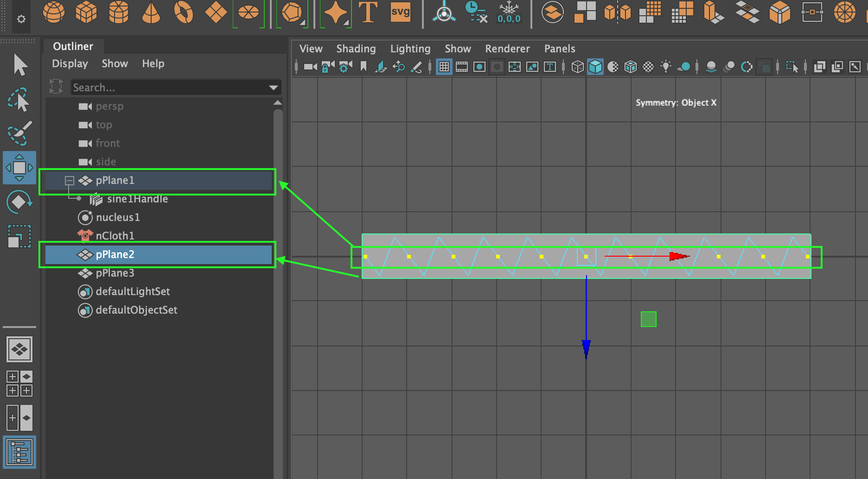The image size is (868, 479).
Task: Activate the Paint Selection tool
Action: [x=19, y=133]
